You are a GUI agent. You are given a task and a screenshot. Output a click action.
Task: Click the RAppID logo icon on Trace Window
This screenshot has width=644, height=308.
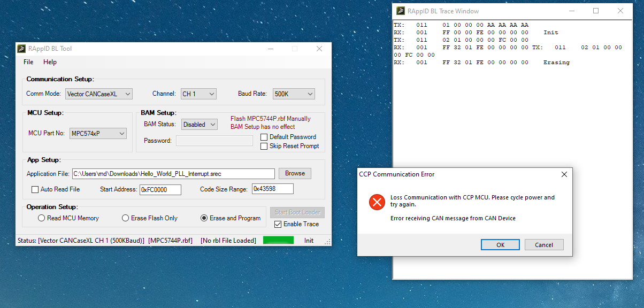400,10
